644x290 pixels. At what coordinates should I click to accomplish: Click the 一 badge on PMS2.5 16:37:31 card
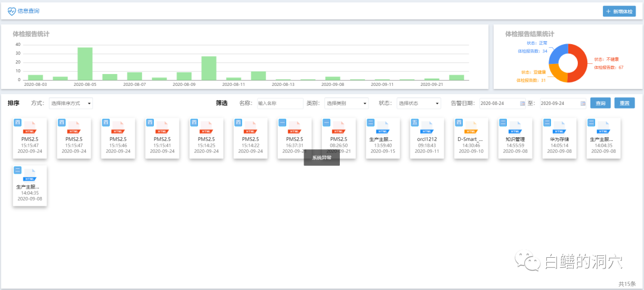coord(282,122)
